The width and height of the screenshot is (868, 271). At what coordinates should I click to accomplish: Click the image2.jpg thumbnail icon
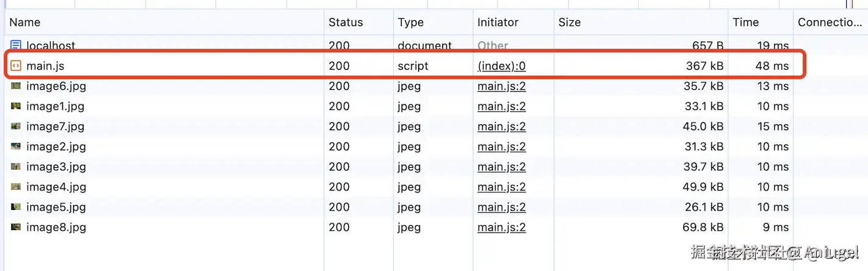pos(16,146)
